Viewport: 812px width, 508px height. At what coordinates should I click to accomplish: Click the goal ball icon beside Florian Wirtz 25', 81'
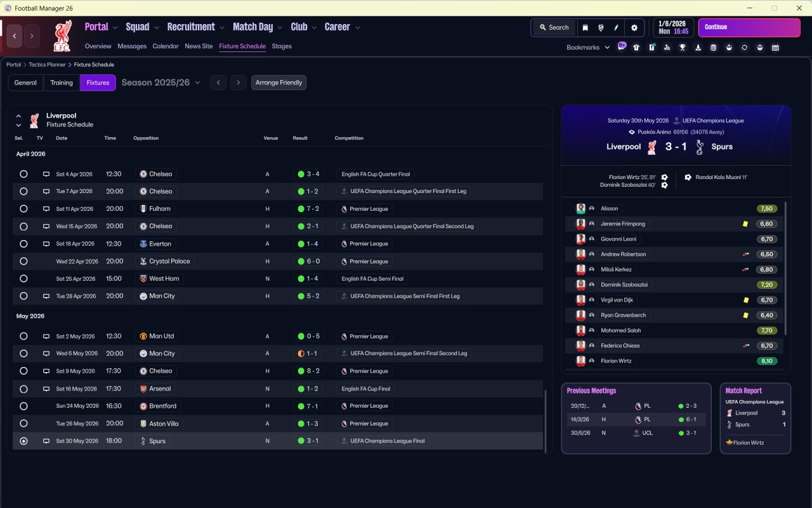[x=664, y=177]
